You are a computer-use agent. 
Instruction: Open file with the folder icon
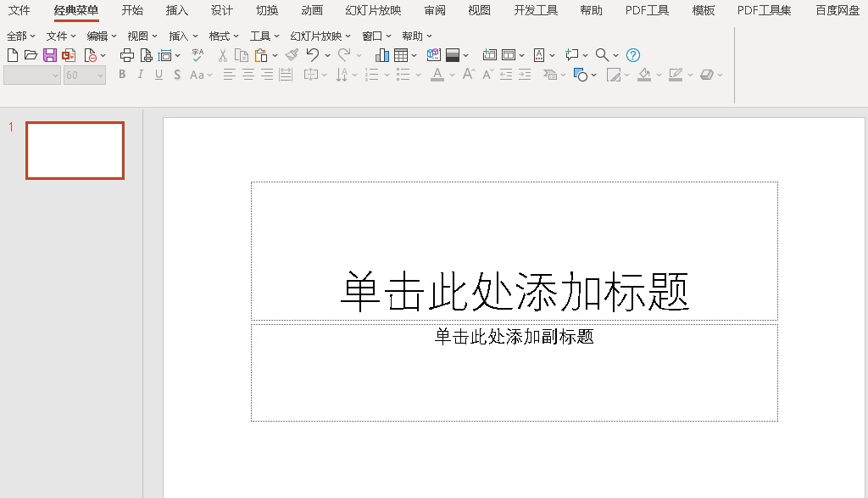[31, 55]
